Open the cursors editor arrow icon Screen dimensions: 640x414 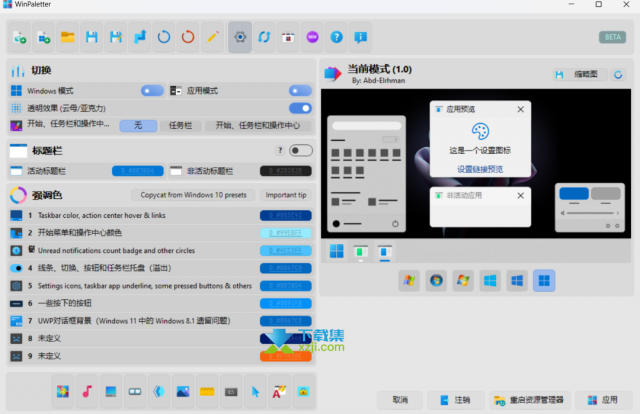[x=256, y=392]
